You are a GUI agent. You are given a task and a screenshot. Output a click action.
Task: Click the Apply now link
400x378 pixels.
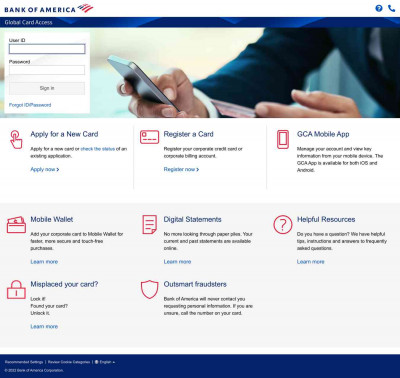[x=45, y=169]
